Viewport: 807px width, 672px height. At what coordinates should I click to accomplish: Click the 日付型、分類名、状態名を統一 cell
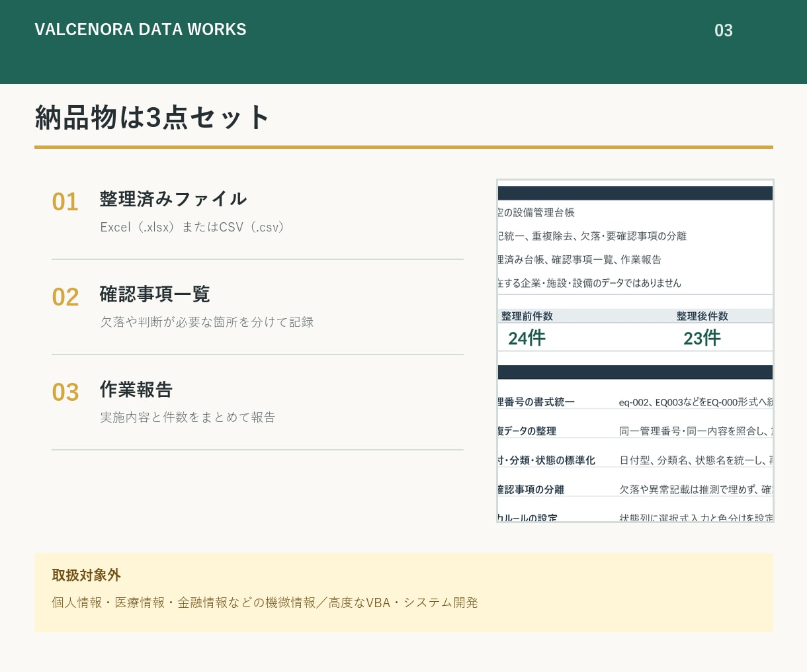click(696, 460)
